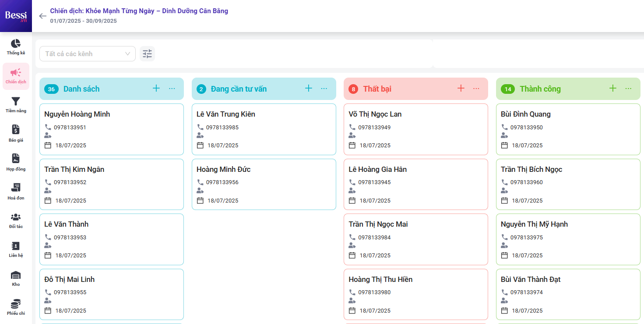Add a card to Đang cần tư vấn column
644x324 pixels.
(308, 89)
